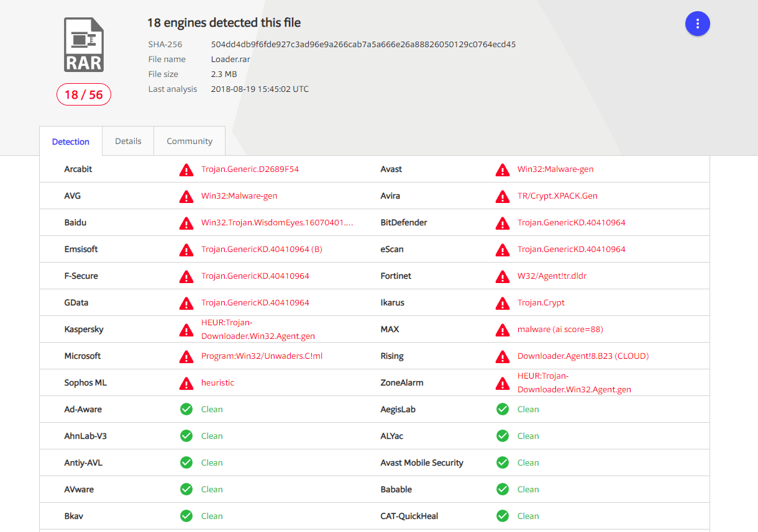Viewport: 758px width, 532px height.
Task: Click the warning icon in Sophos ML row
Action: pos(186,383)
